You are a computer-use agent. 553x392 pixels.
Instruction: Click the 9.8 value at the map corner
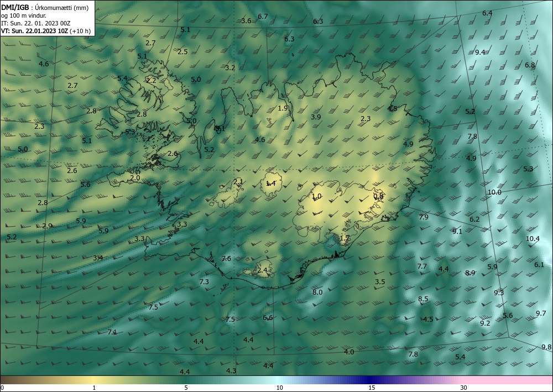click(x=546, y=347)
